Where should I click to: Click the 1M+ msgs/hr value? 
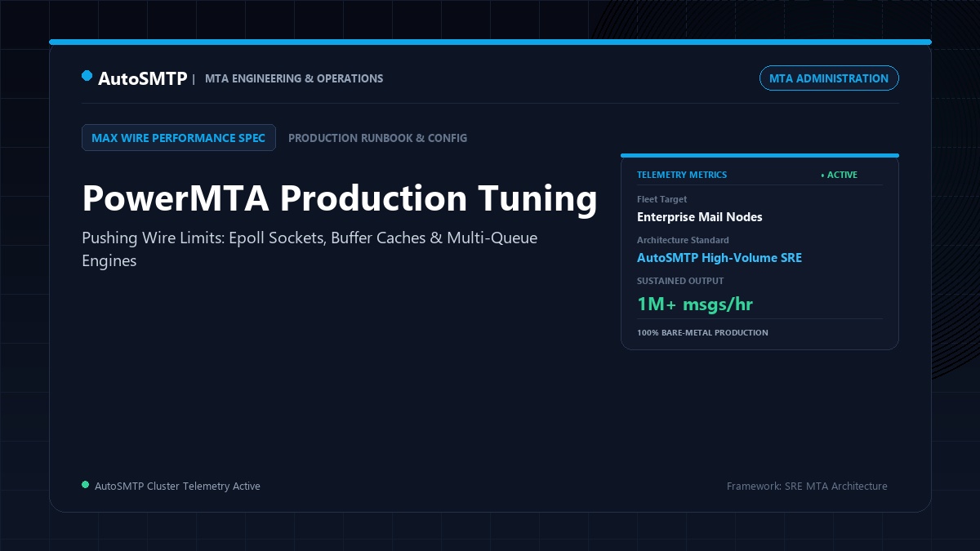[x=695, y=304]
